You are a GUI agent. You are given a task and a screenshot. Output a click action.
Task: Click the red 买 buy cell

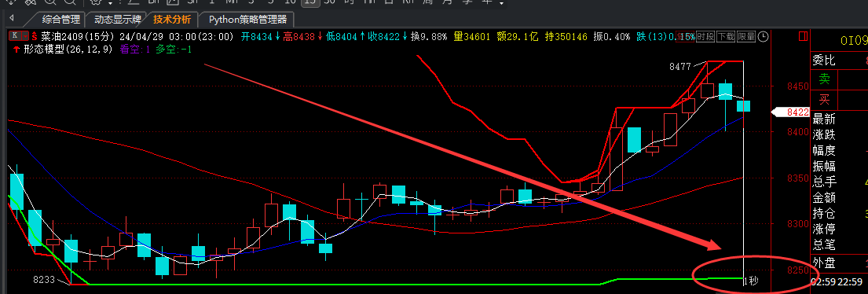(825, 100)
